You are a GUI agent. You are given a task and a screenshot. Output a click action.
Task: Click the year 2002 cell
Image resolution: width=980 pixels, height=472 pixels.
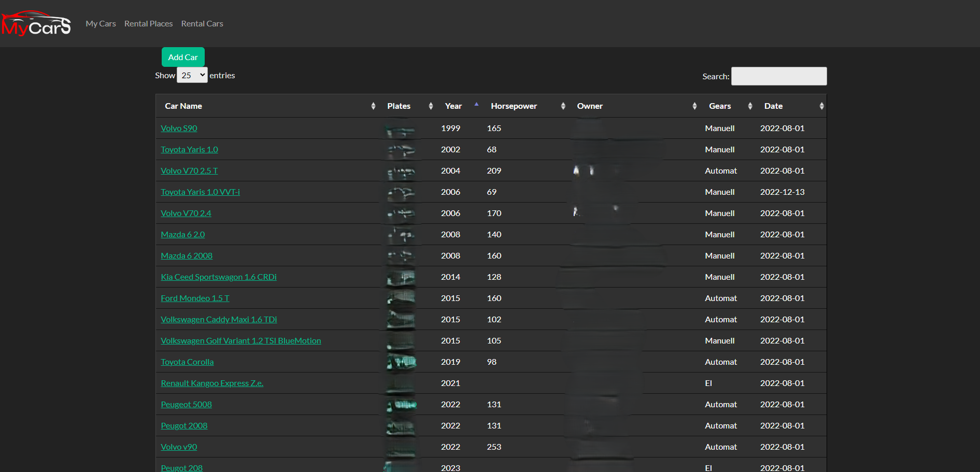pyautogui.click(x=451, y=150)
